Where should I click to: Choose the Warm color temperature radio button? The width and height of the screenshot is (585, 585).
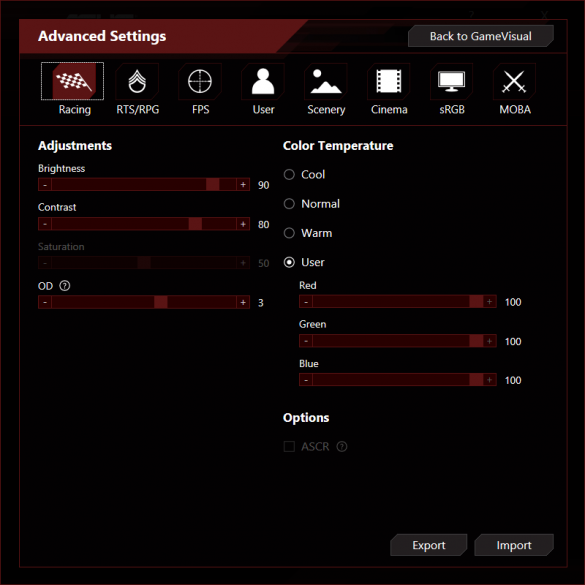click(289, 233)
